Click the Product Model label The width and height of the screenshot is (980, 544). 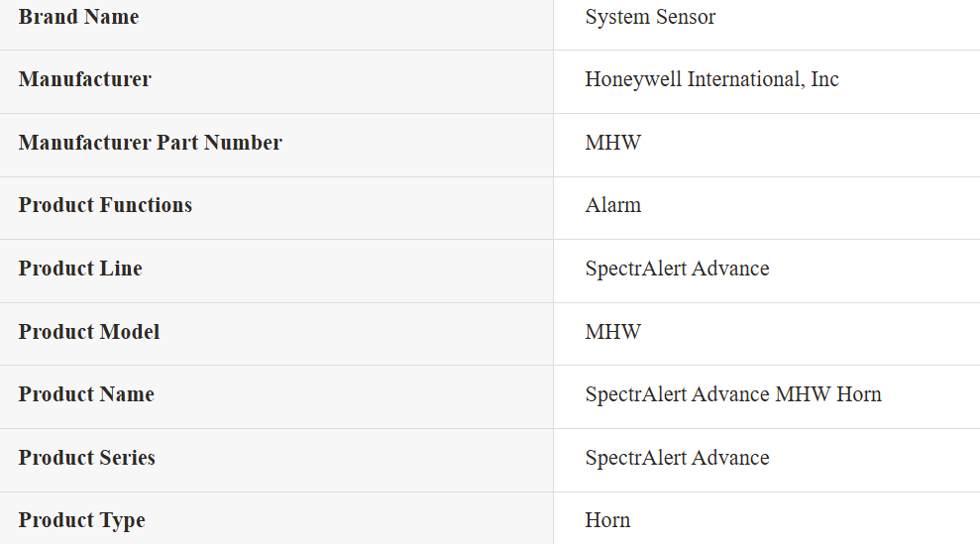(89, 332)
